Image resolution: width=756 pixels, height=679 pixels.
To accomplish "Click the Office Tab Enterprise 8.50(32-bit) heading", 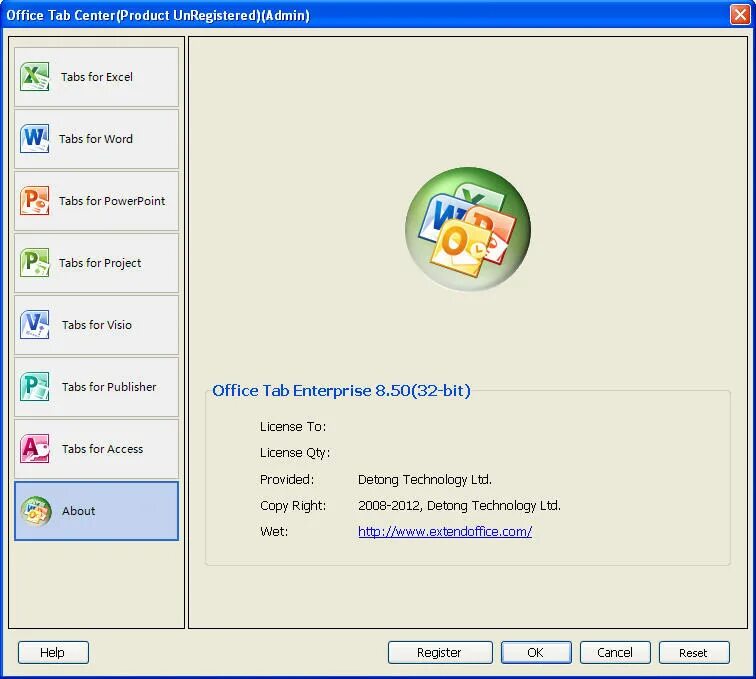I will coord(341,390).
